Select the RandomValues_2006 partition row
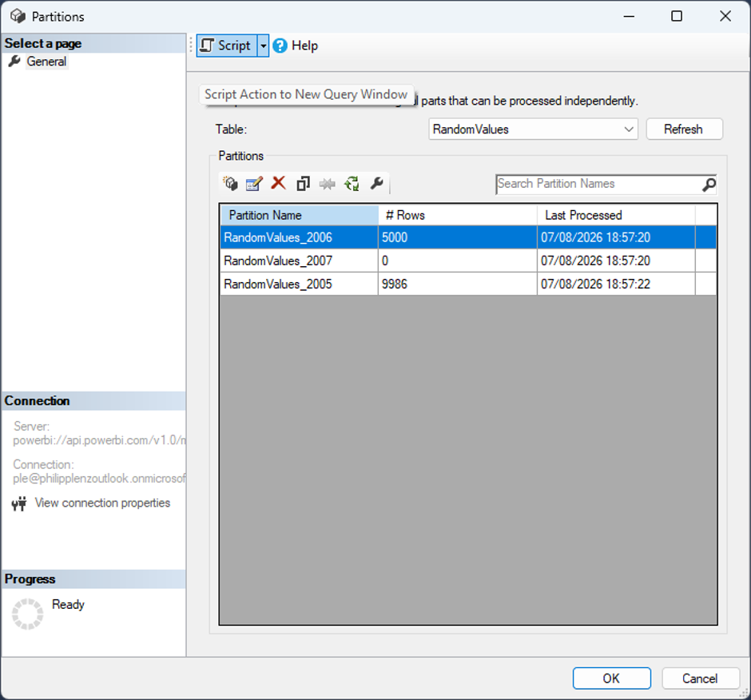The height and width of the screenshot is (700, 751). point(468,237)
